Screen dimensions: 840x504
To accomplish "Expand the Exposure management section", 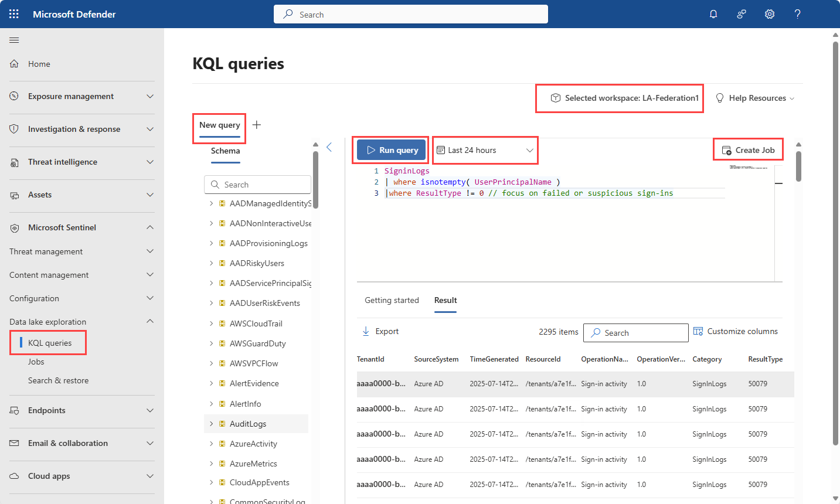I will [150, 96].
